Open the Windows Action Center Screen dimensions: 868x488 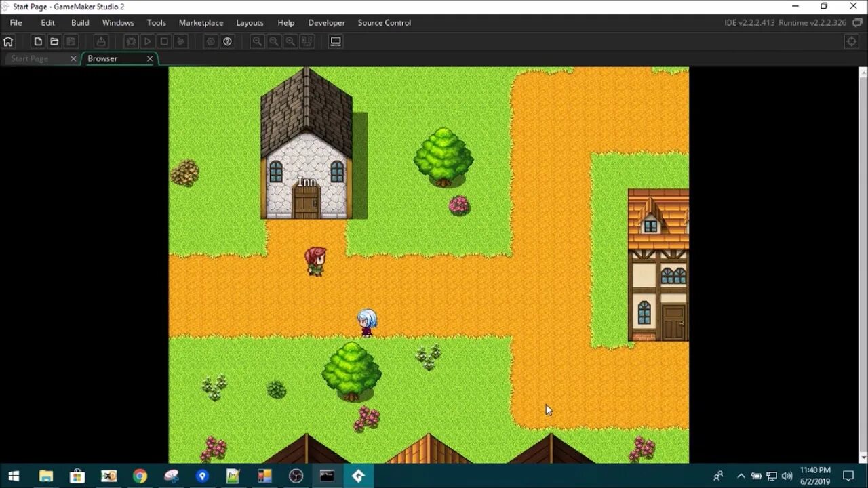pos(848,476)
